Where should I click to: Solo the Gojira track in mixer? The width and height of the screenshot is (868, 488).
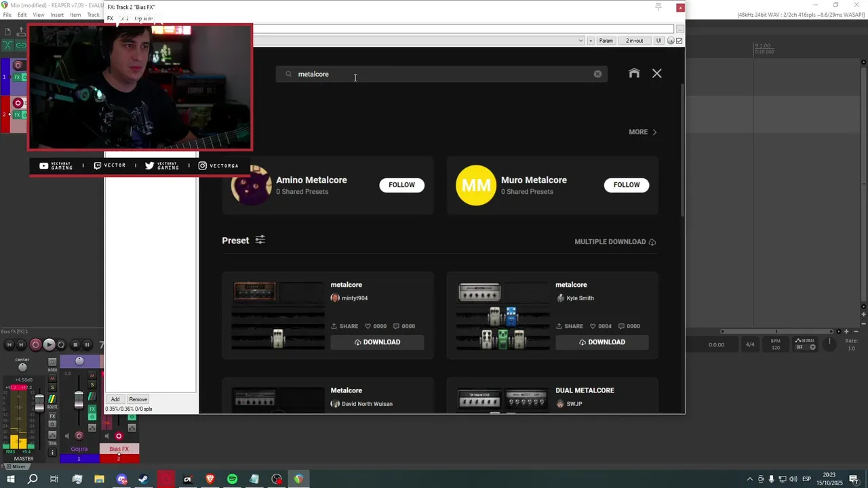tap(92, 384)
